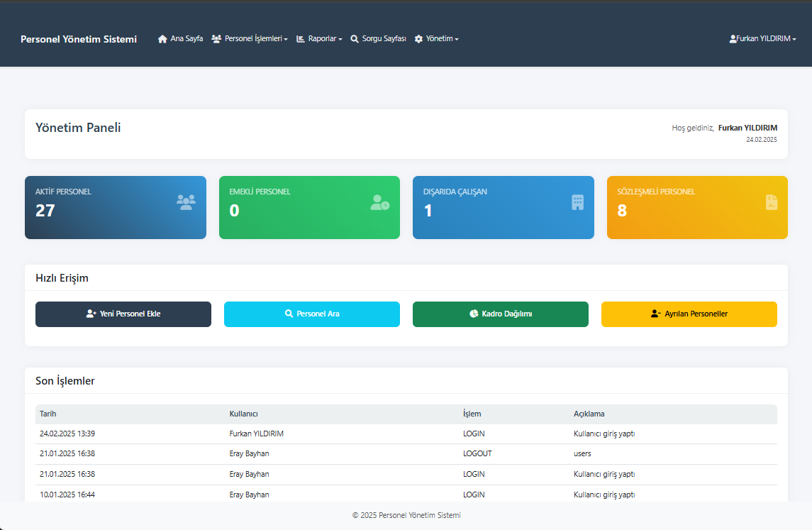
Task: Click the Kullanıcı column header
Action: (243, 414)
